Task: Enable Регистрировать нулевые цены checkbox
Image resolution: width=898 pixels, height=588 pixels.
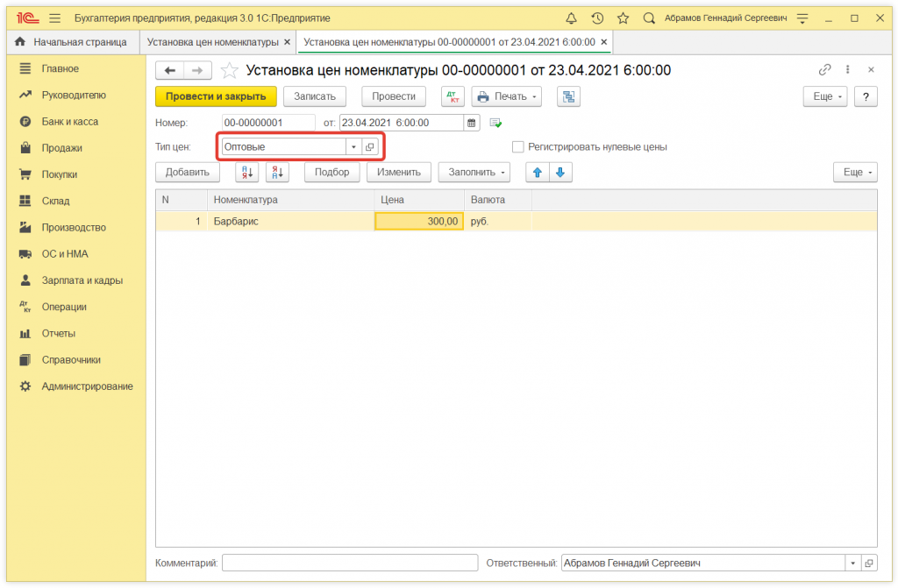Action: 518,147
